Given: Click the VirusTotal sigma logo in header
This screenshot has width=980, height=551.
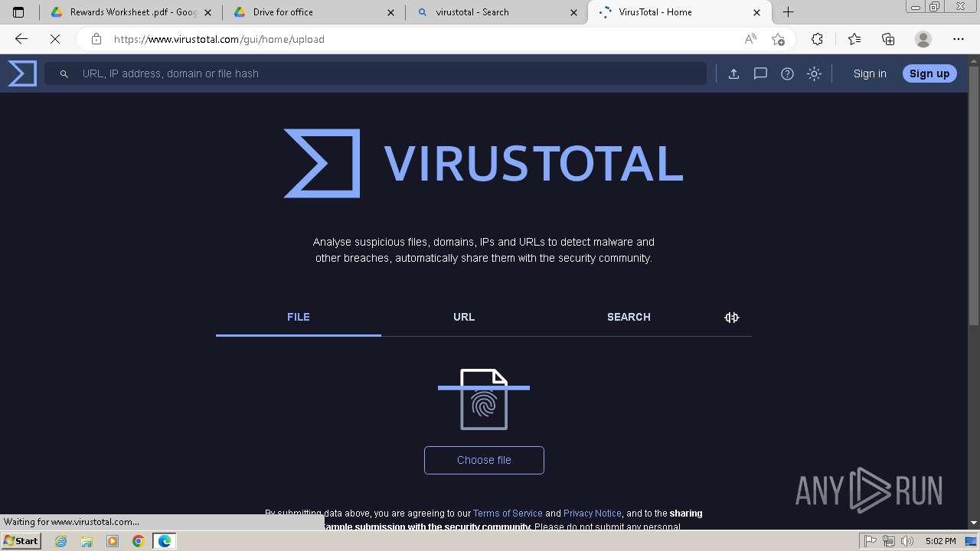Looking at the screenshot, I should click(22, 73).
